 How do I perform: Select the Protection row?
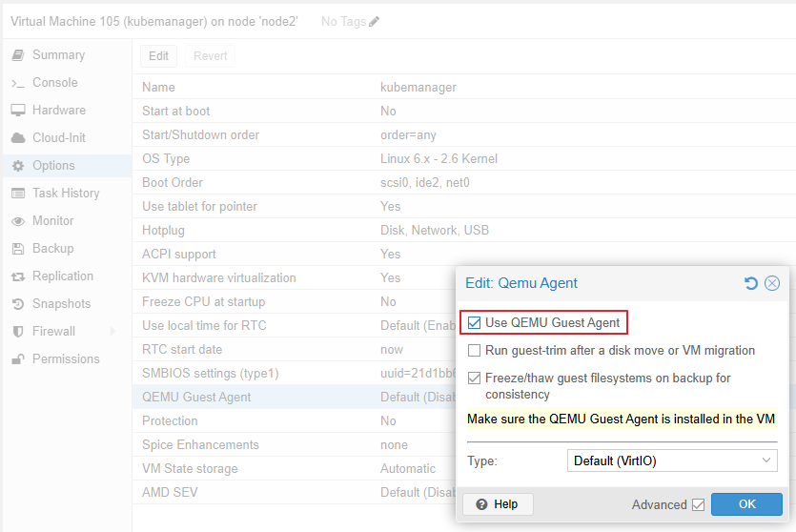pyautogui.click(x=294, y=420)
